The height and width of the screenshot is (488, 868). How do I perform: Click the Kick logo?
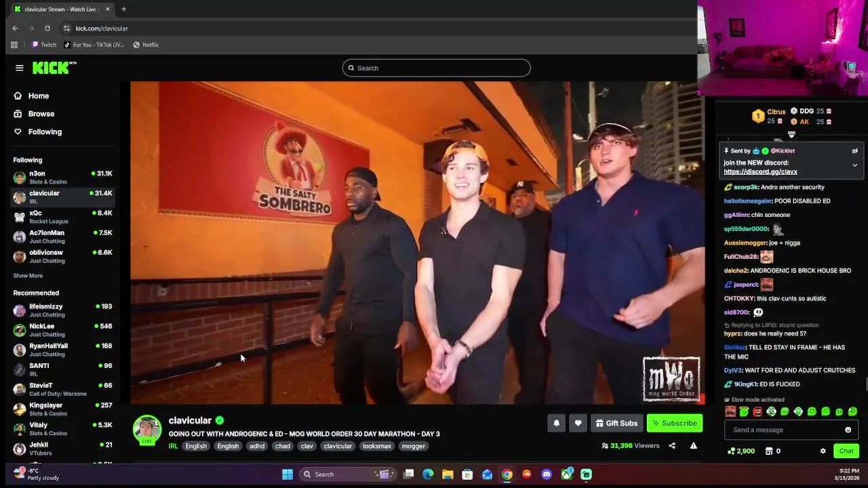(x=54, y=68)
